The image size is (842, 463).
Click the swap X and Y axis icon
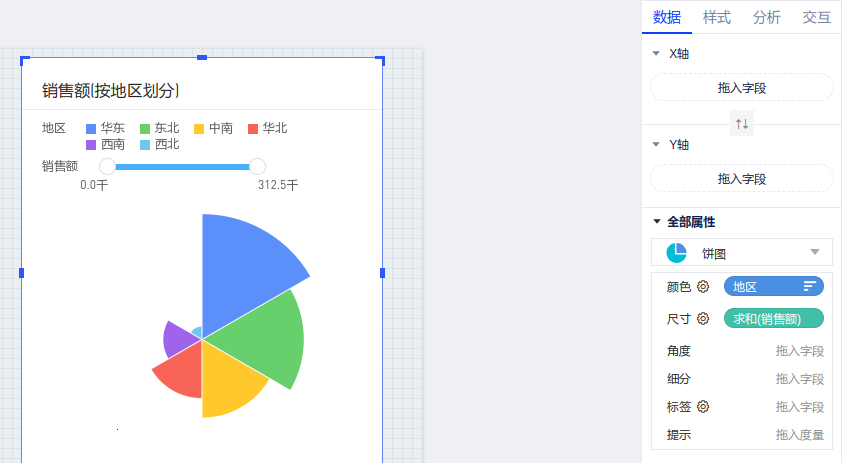click(x=741, y=124)
